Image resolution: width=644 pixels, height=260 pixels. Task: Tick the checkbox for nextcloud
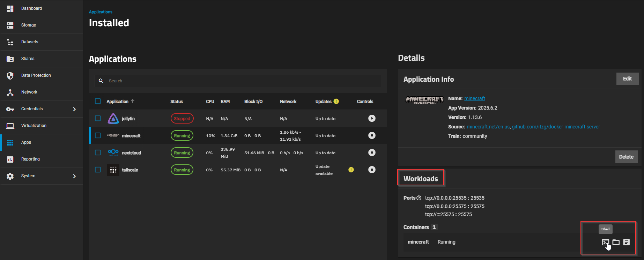tap(98, 153)
